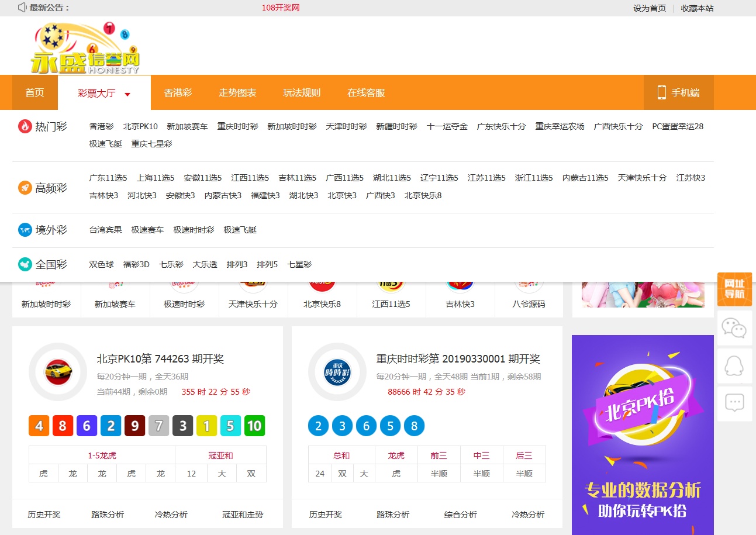
Task: Click the WeChat icon on right sidebar
Action: tap(734, 328)
